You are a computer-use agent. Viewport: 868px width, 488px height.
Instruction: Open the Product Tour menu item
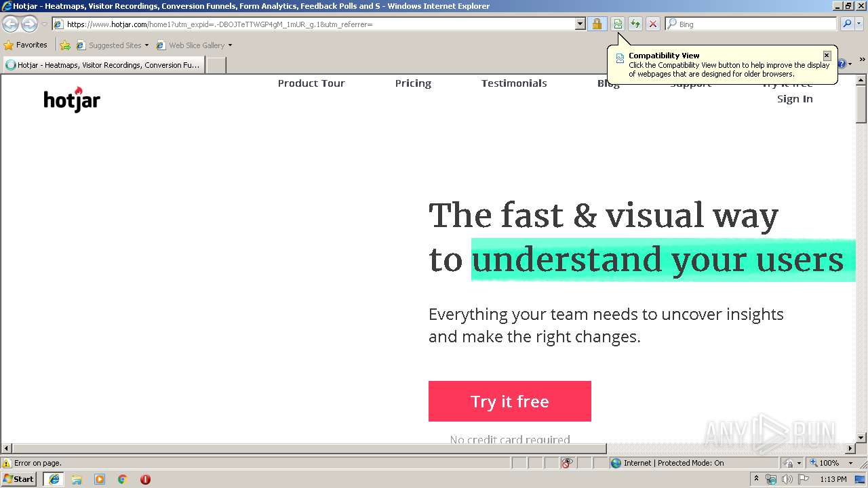click(x=311, y=83)
